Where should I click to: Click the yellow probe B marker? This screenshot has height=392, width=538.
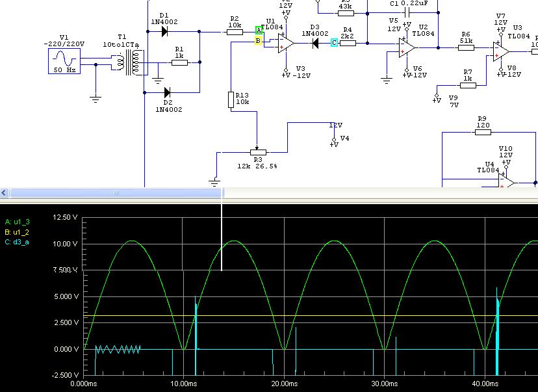pyautogui.click(x=259, y=41)
